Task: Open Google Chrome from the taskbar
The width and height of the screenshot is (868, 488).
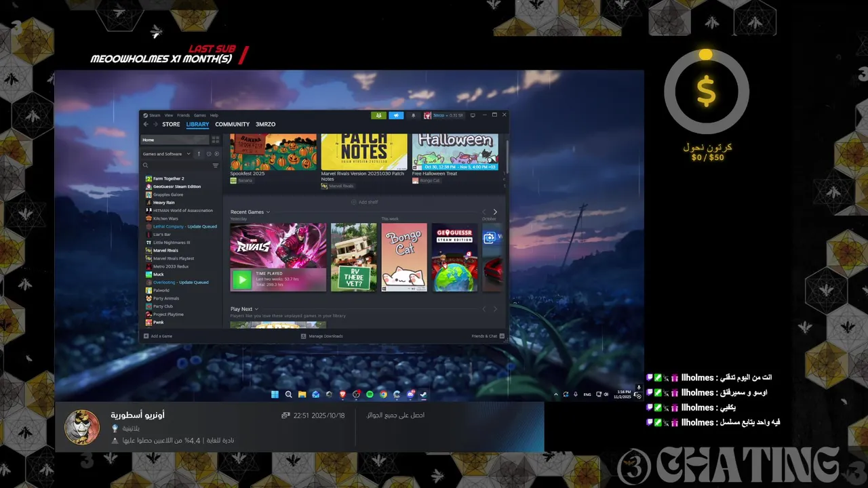Action: [x=383, y=394]
